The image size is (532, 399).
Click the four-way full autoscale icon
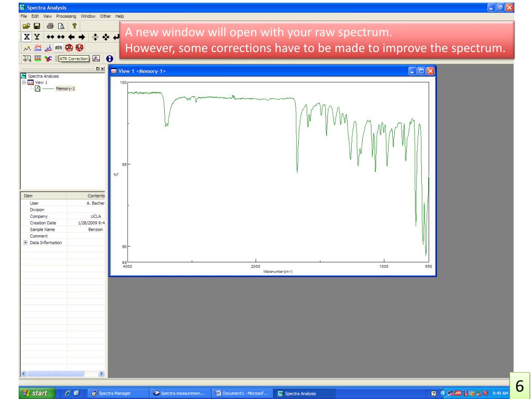[x=106, y=37]
